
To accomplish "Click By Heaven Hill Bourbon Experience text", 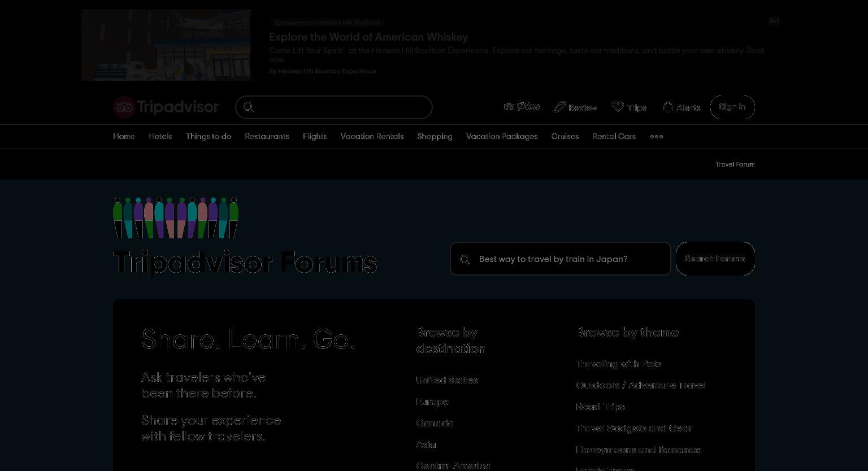I will (x=323, y=71).
